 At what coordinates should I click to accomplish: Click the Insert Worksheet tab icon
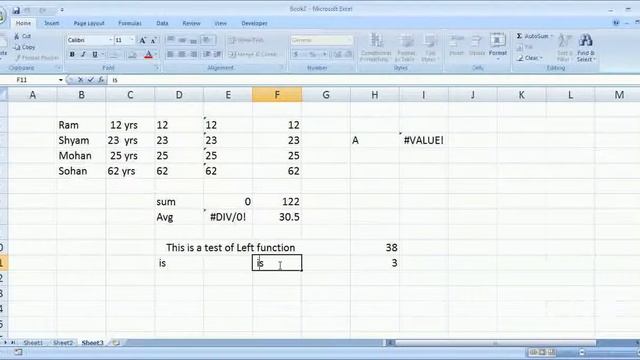[116, 343]
